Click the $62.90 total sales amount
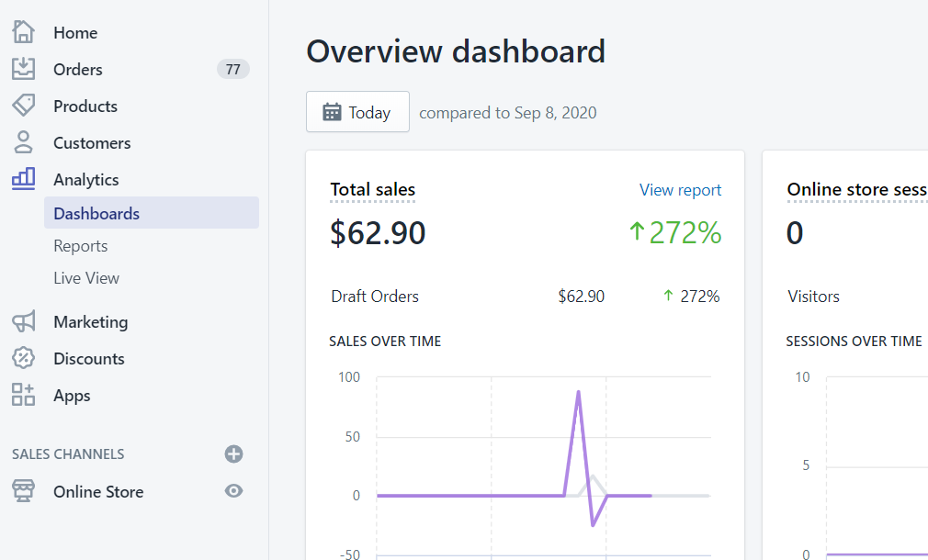This screenshot has height=560, width=928. coord(378,232)
